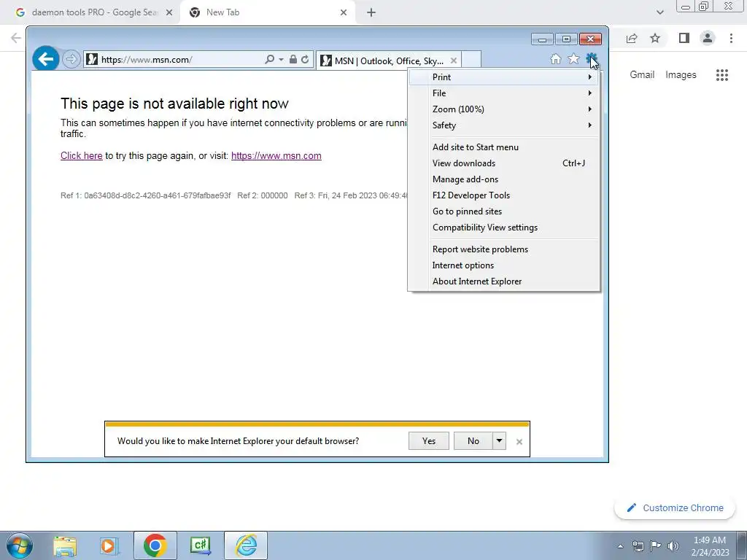Follow the https://www.msn.com link on page

[x=276, y=156]
